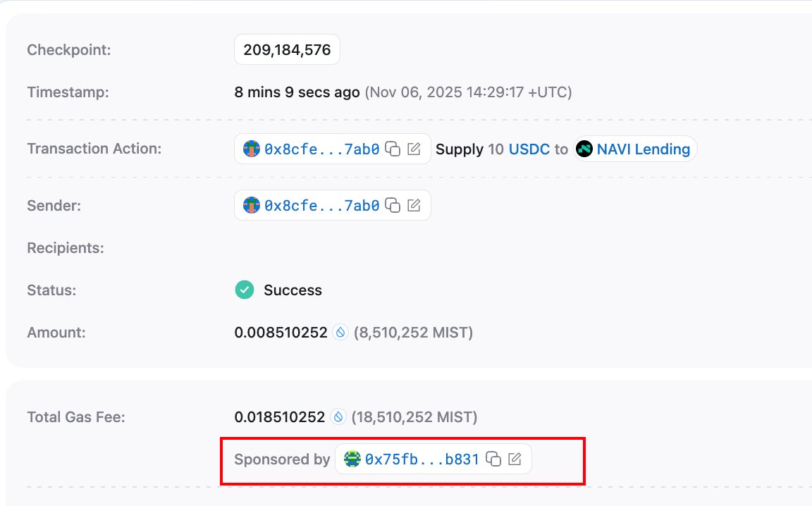Edit label for Transaction Action address
812x506 pixels.
click(414, 149)
